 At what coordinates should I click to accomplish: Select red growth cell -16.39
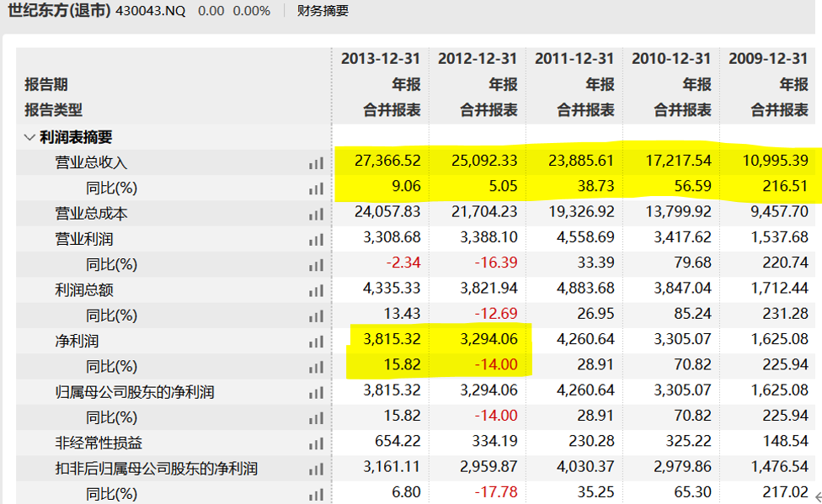click(x=496, y=263)
